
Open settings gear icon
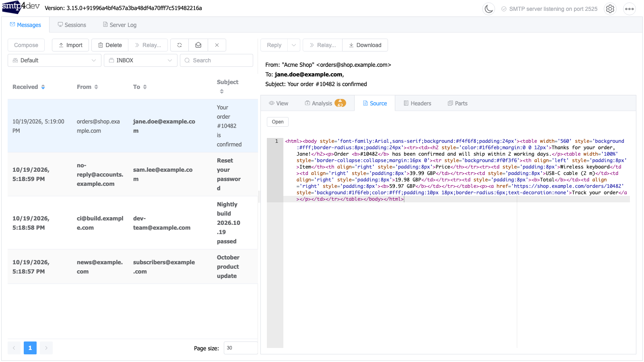click(610, 8)
